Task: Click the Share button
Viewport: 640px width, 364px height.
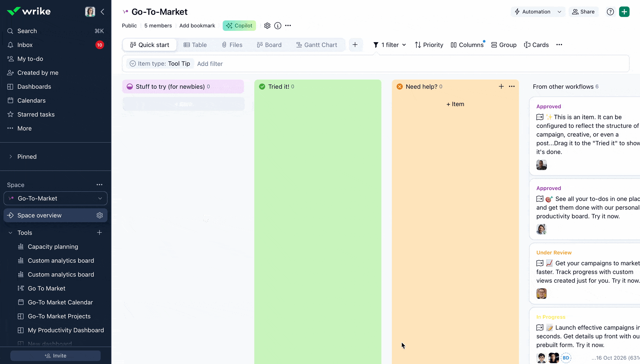Action: [583, 11]
